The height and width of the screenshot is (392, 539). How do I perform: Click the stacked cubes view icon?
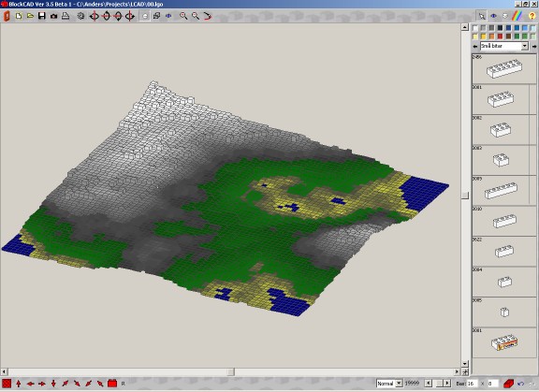click(x=157, y=16)
